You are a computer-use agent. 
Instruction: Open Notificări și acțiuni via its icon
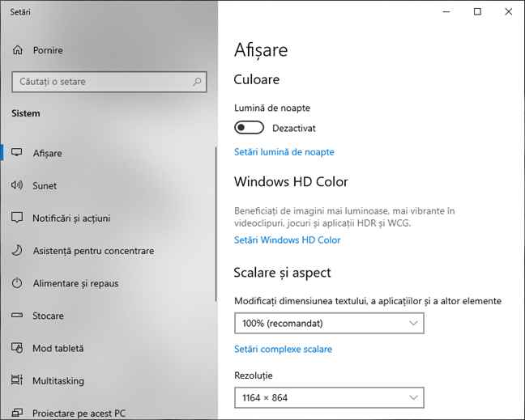(x=17, y=218)
